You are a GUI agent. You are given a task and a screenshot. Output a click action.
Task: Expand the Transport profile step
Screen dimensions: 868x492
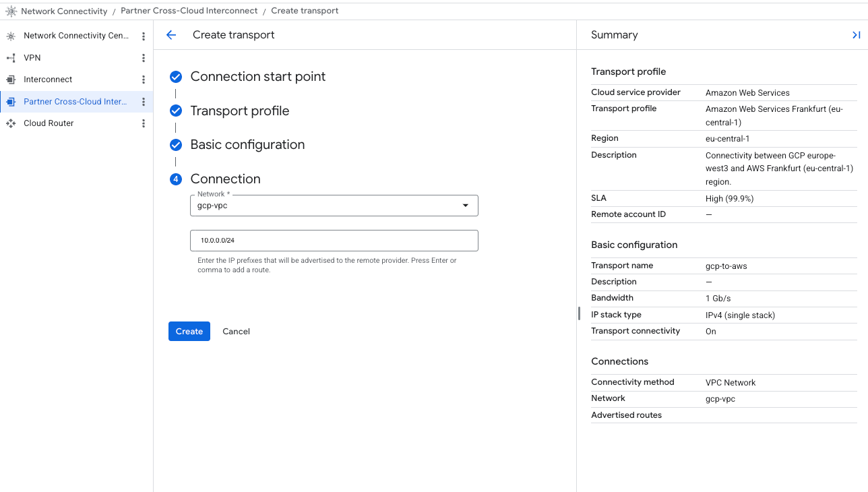tap(239, 111)
